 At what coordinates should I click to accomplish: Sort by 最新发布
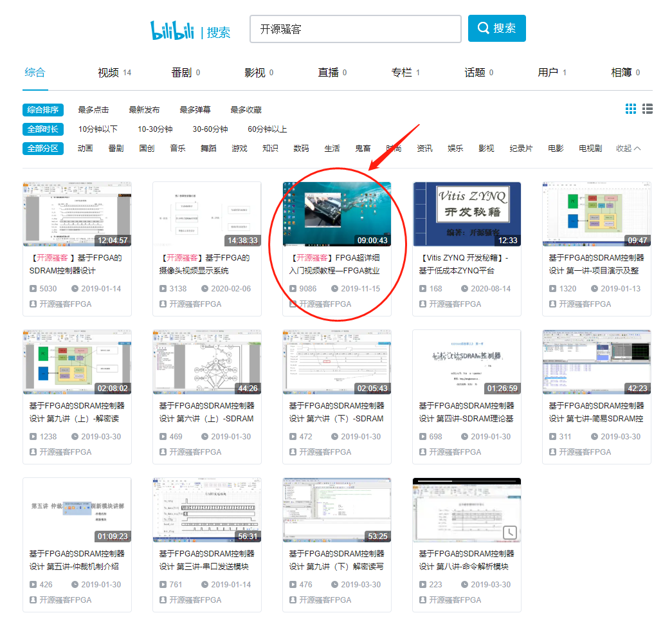tap(144, 110)
